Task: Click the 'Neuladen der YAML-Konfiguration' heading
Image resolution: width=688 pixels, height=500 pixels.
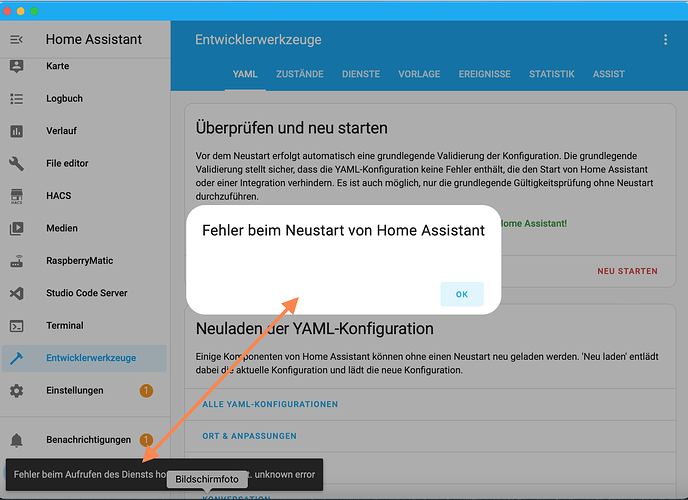Action: [x=315, y=329]
